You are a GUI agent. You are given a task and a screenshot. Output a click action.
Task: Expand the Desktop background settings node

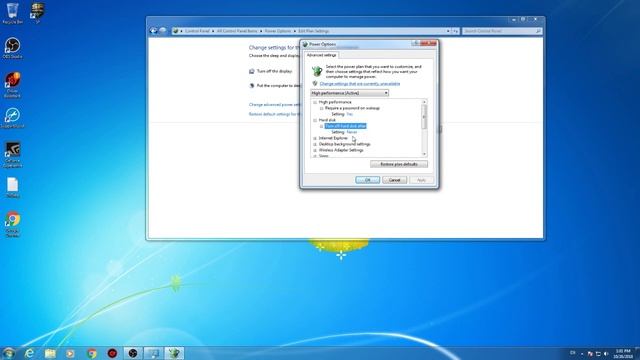(x=315, y=144)
